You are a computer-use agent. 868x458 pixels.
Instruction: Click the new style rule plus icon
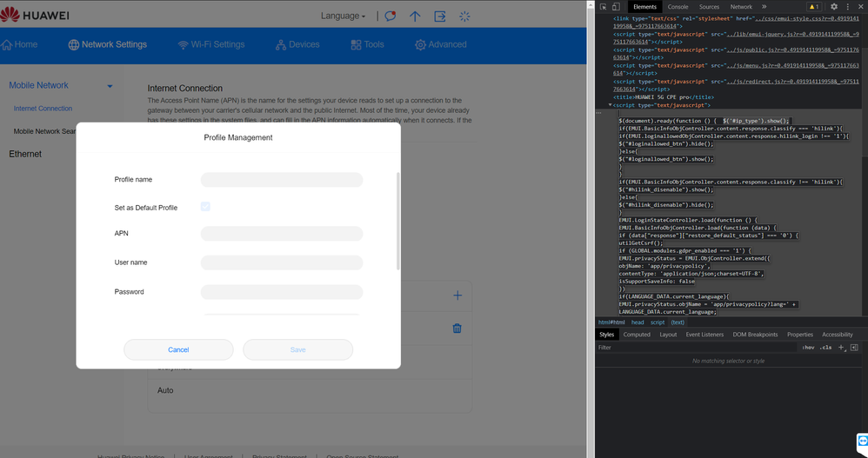(841, 348)
